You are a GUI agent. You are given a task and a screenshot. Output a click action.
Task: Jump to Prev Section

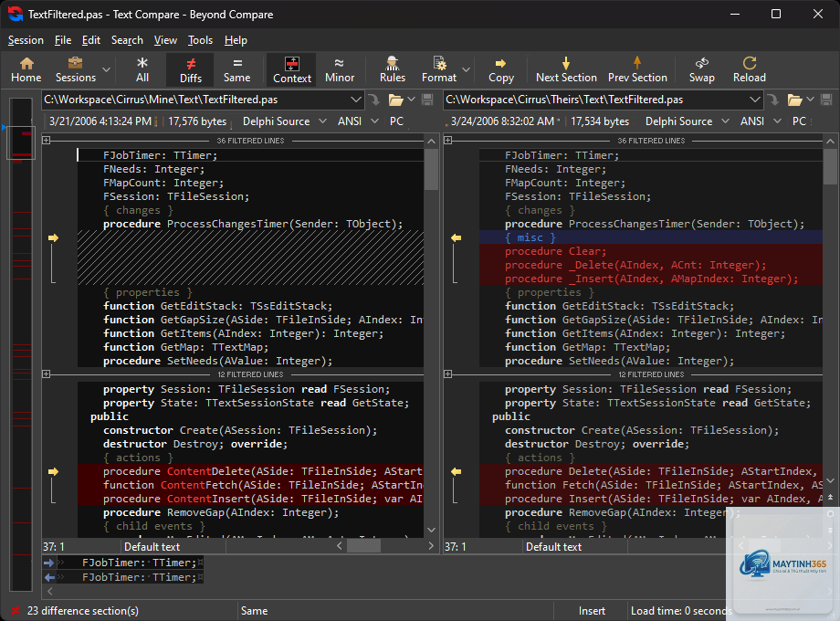[637, 70]
